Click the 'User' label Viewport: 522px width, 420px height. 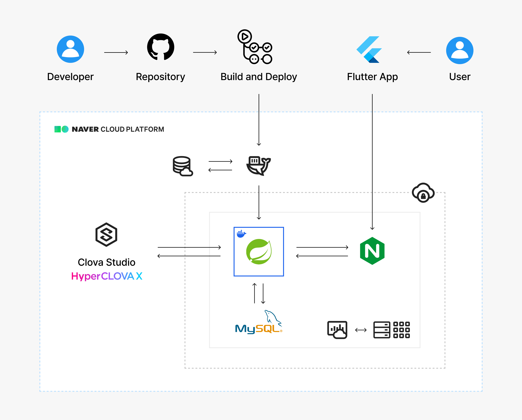tap(460, 77)
